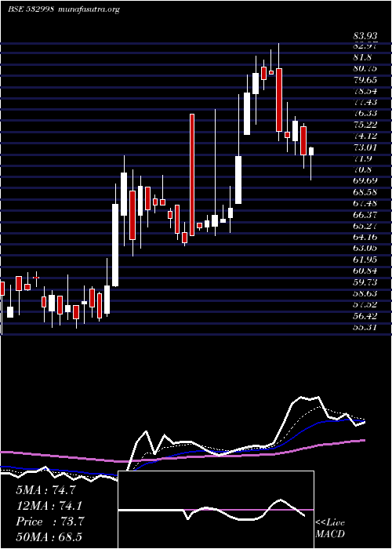Viewport: 392px width, 549px height.
Task: Click the 63.05 price axis label
Action: 365,249
